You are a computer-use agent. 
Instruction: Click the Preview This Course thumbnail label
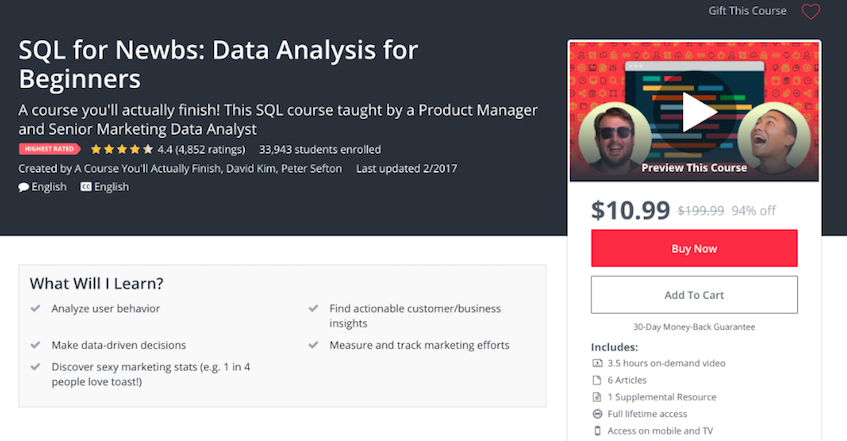pos(694,168)
